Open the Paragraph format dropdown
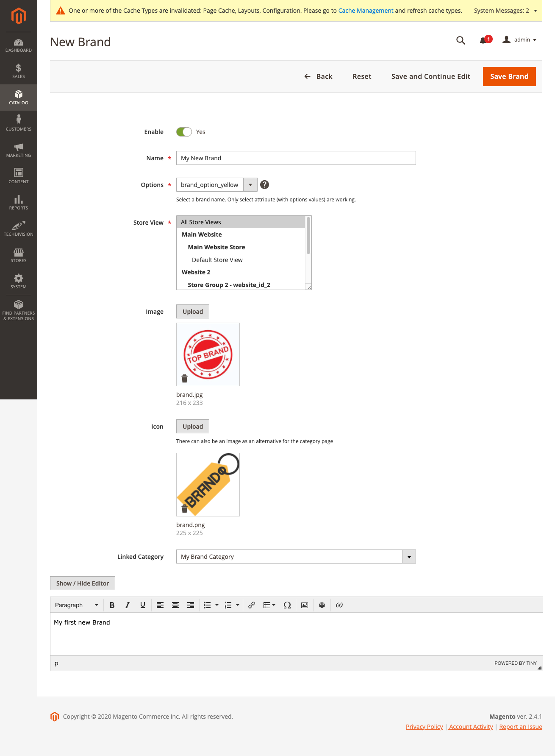The image size is (555, 756). [x=77, y=605]
